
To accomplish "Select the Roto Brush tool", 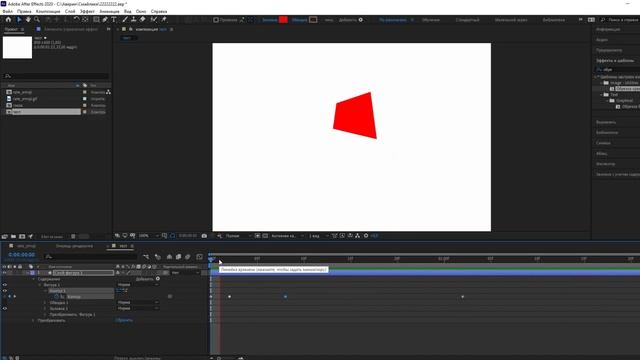I will pos(153,20).
